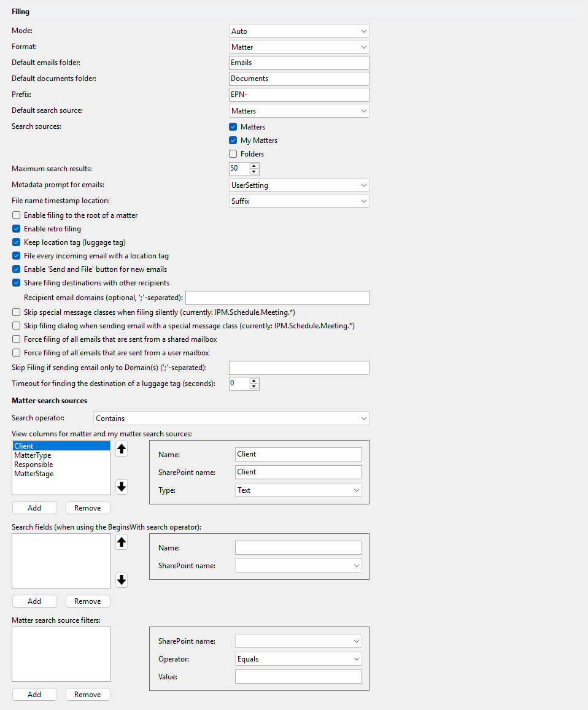The height and width of the screenshot is (710, 588).
Task: Check Force filing from user mailbox
Action: pyautogui.click(x=17, y=353)
